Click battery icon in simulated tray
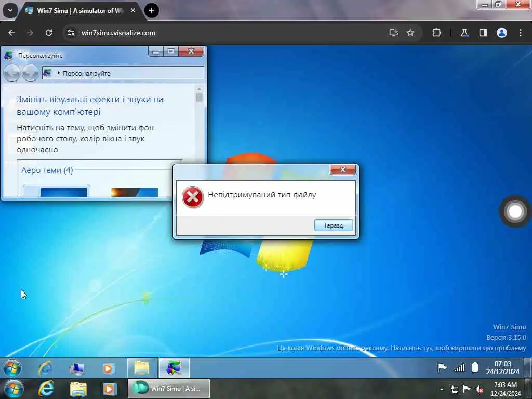The height and width of the screenshot is (399, 532). 475,367
